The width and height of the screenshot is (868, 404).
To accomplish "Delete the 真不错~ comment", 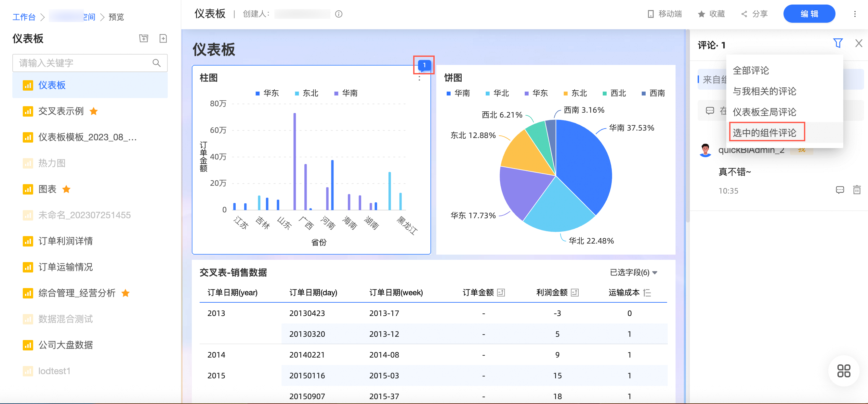I will pyautogui.click(x=857, y=190).
